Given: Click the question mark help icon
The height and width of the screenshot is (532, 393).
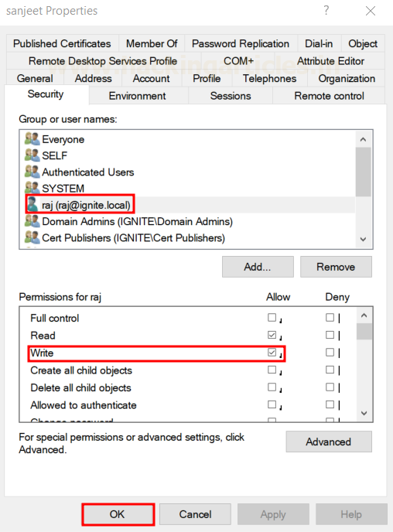Looking at the screenshot, I should coord(326,11).
